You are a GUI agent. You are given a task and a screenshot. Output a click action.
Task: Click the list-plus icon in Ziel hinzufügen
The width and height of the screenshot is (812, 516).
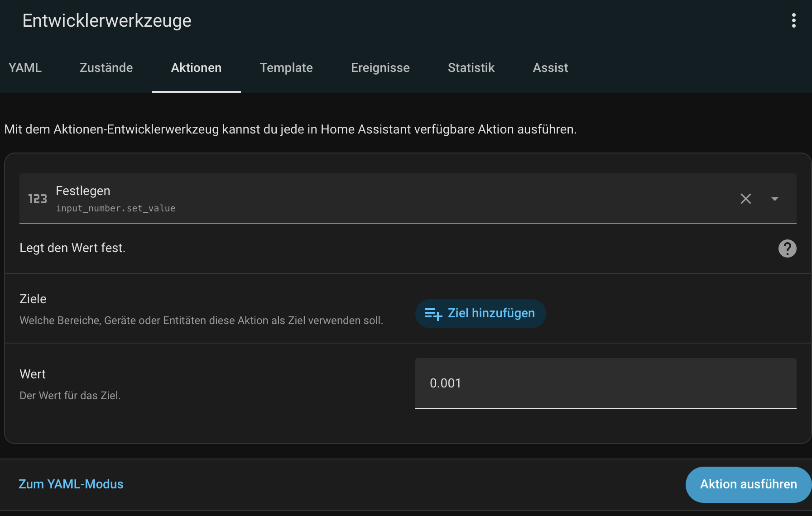[433, 314]
